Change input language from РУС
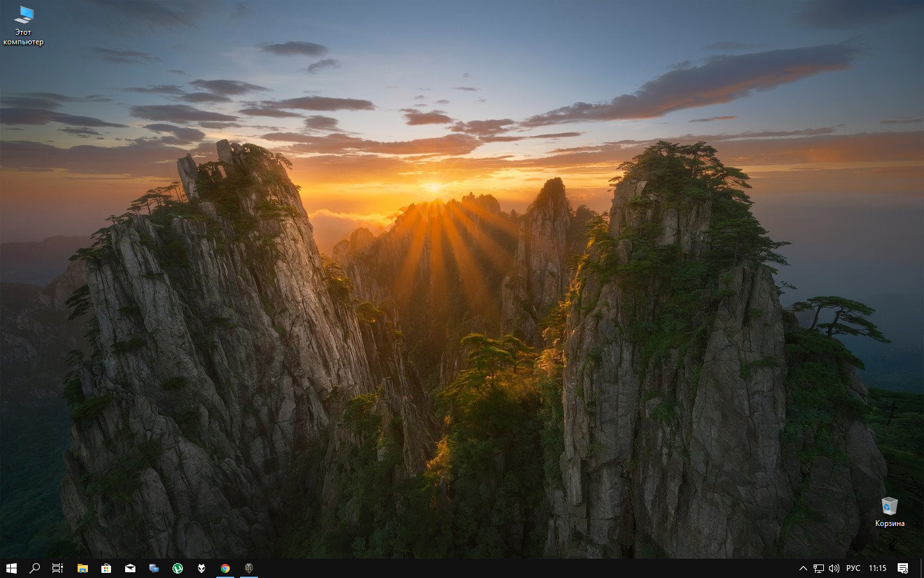Screen dimensions: 924x578 click(x=853, y=568)
